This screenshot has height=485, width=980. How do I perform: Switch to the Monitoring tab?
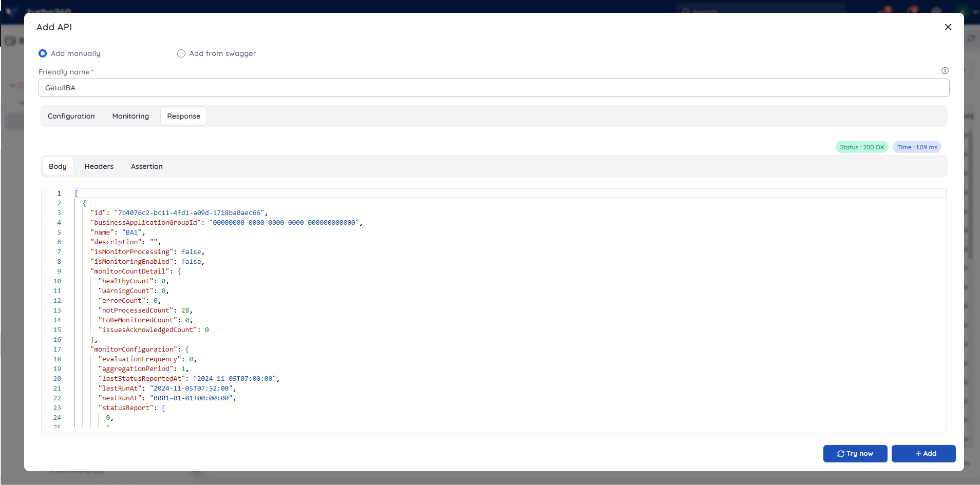tap(130, 116)
